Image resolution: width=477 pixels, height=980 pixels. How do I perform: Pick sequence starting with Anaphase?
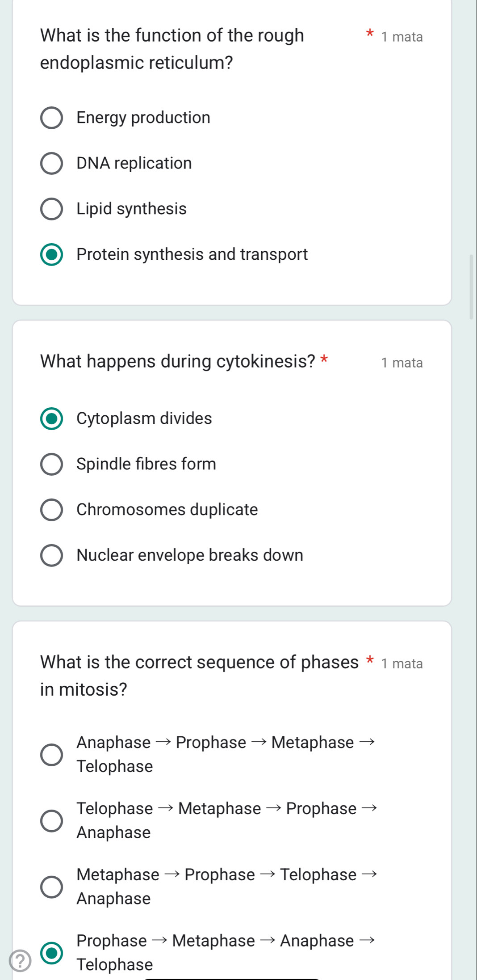(x=52, y=754)
